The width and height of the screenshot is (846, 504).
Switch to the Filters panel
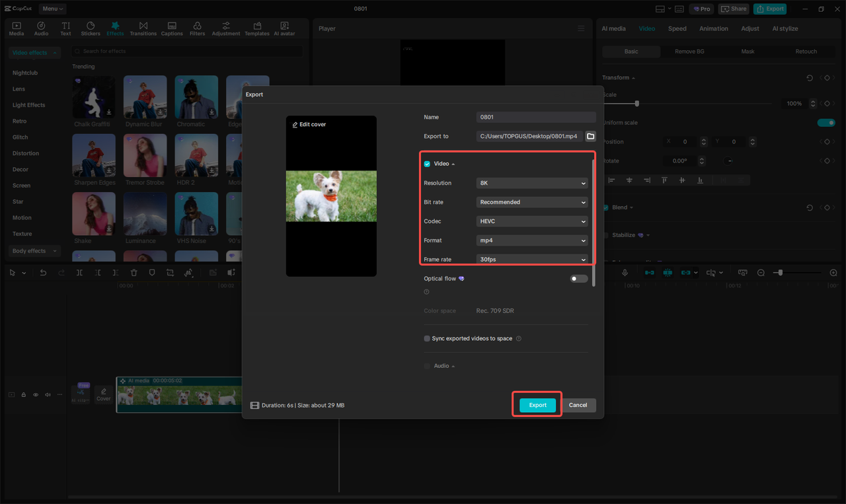coord(197,28)
